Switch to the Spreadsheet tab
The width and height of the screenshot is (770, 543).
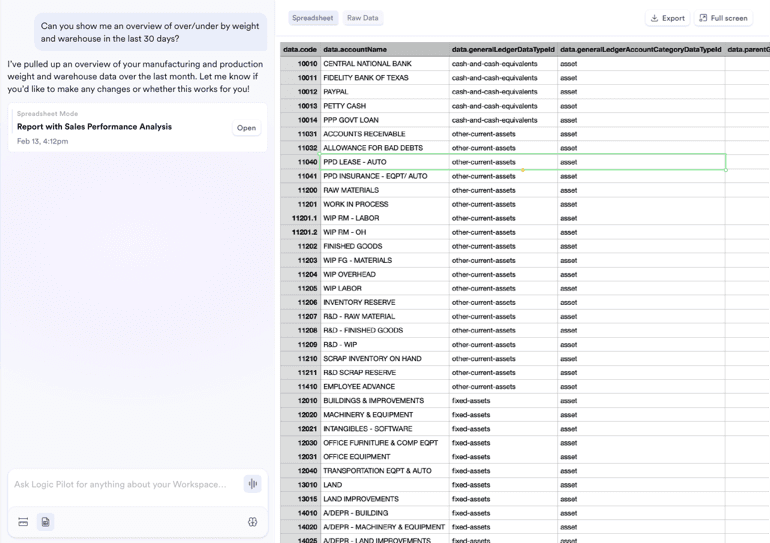(x=312, y=18)
